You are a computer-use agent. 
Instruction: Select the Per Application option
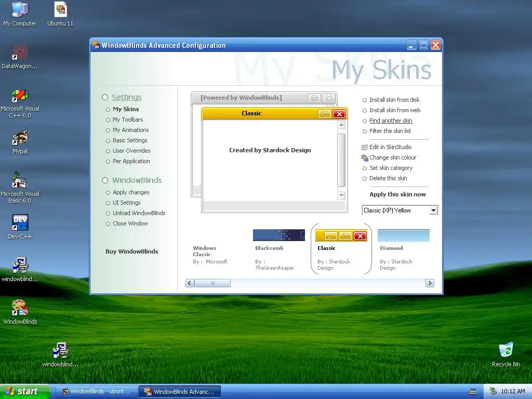[x=131, y=162]
